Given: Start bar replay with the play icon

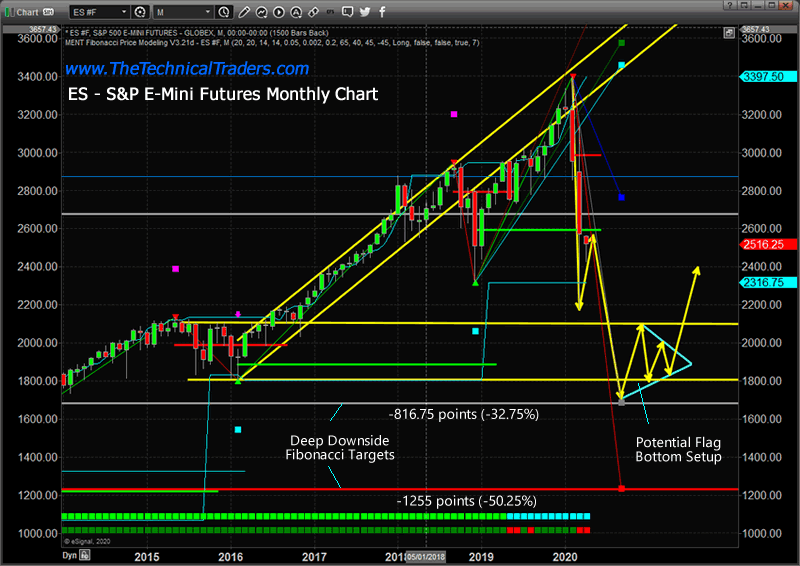Looking at the screenshot, I should 279,12.
